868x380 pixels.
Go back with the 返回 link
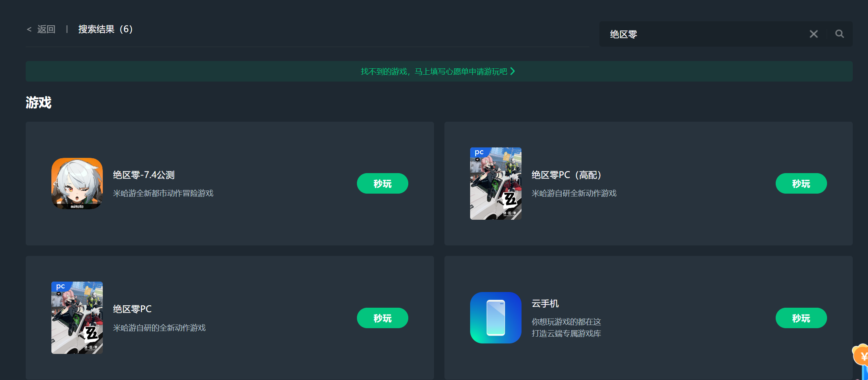point(41,29)
